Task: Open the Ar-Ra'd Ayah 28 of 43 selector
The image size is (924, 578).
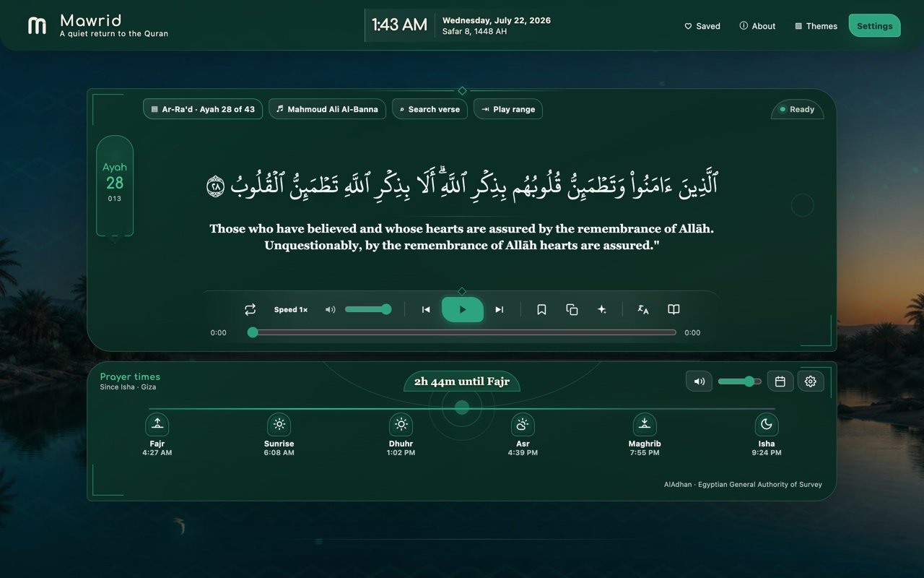Action: 203,109
